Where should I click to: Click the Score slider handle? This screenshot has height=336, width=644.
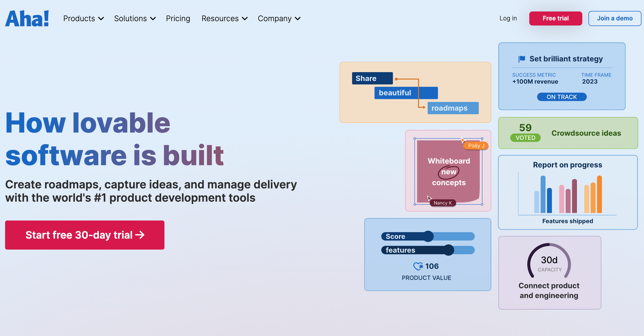pyautogui.click(x=428, y=236)
